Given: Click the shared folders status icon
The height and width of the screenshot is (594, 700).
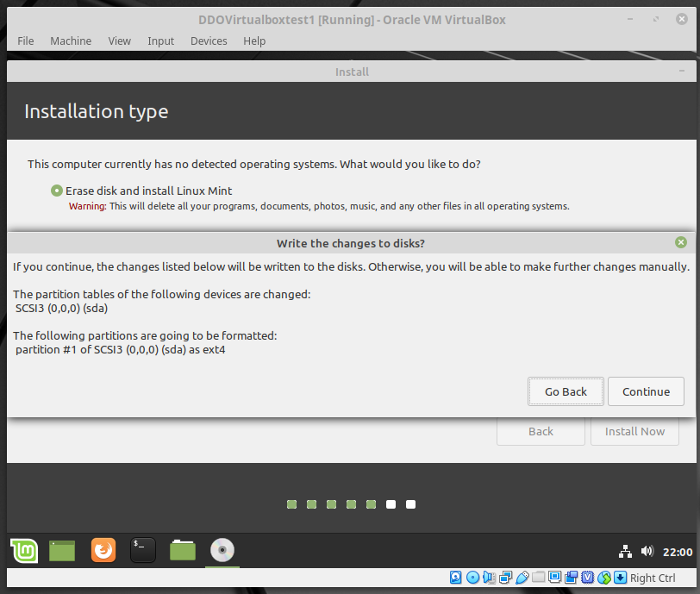Looking at the screenshot, I should pos(539,577).
